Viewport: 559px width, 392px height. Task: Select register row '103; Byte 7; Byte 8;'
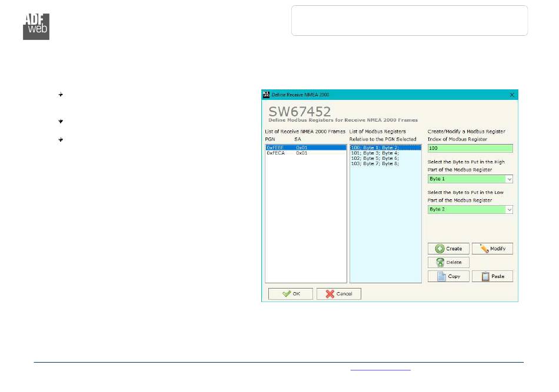[x=385, y=163]
